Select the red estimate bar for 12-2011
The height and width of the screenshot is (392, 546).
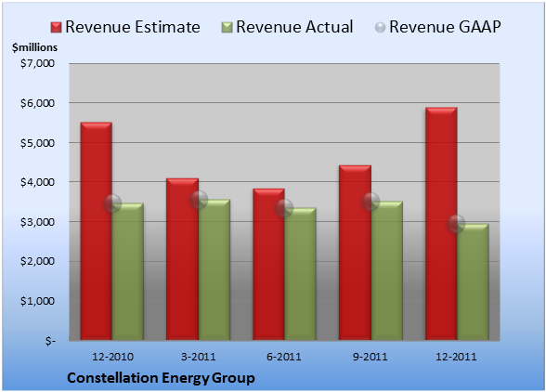[x=441, y=224]
